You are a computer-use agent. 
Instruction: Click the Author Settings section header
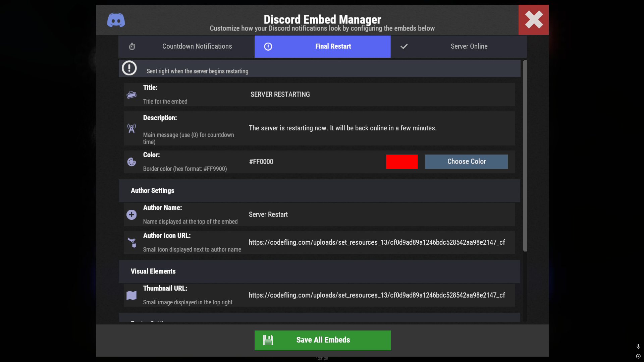pos(319,191)
